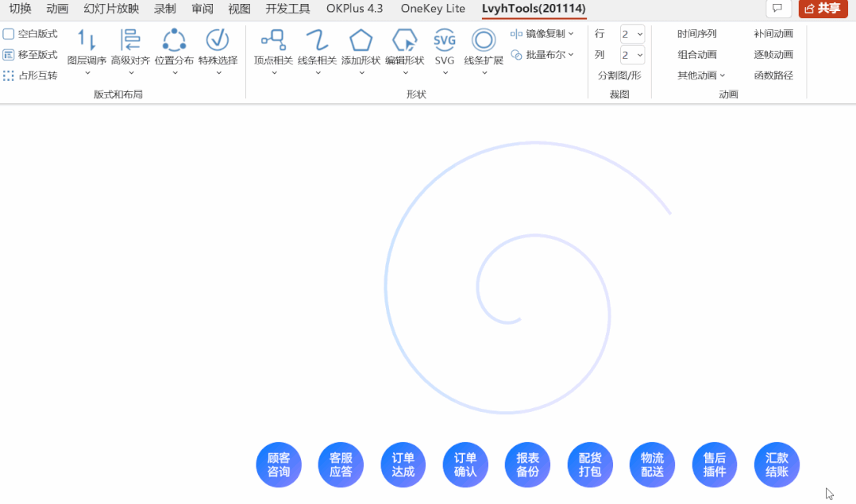Click the 分割图/形 split button
Screen dimensions: 856x504
click(619, 75)
